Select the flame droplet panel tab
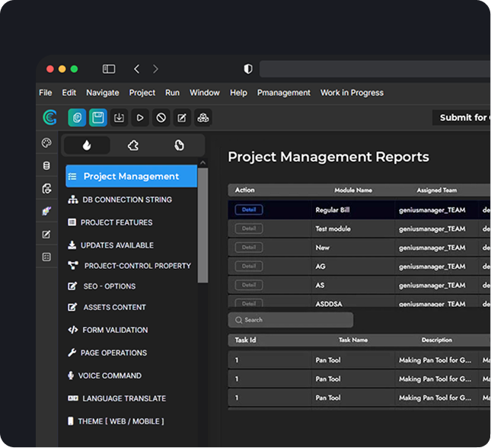This screenshot has height=448, width=491. coord(87,146)
